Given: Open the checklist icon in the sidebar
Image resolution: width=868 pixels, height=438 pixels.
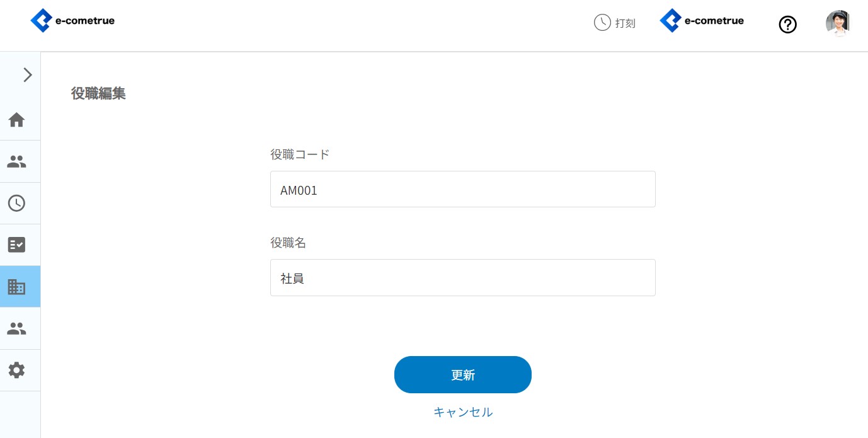Looking at the screenshot, I should click(16, 245).
